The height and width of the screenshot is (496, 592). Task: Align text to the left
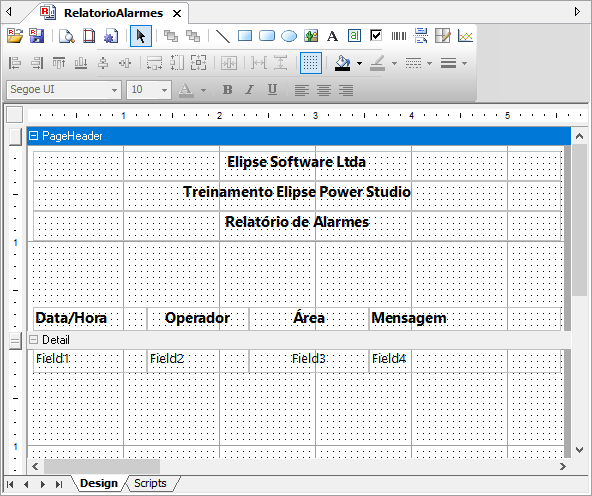[x=302, y=90]
